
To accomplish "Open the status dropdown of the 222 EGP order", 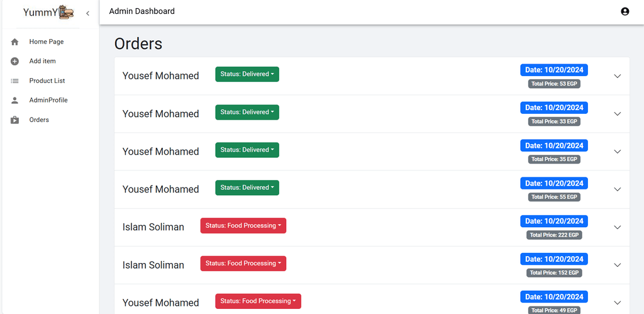I will pyautogui.click(x=243, y=226).
